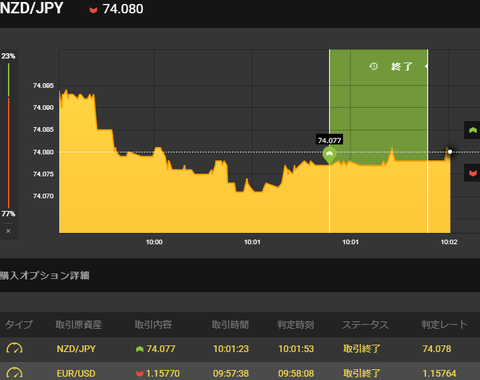Click the 10:01:53 judgment time cell
The image size is (480, 380).
(296, 349)
